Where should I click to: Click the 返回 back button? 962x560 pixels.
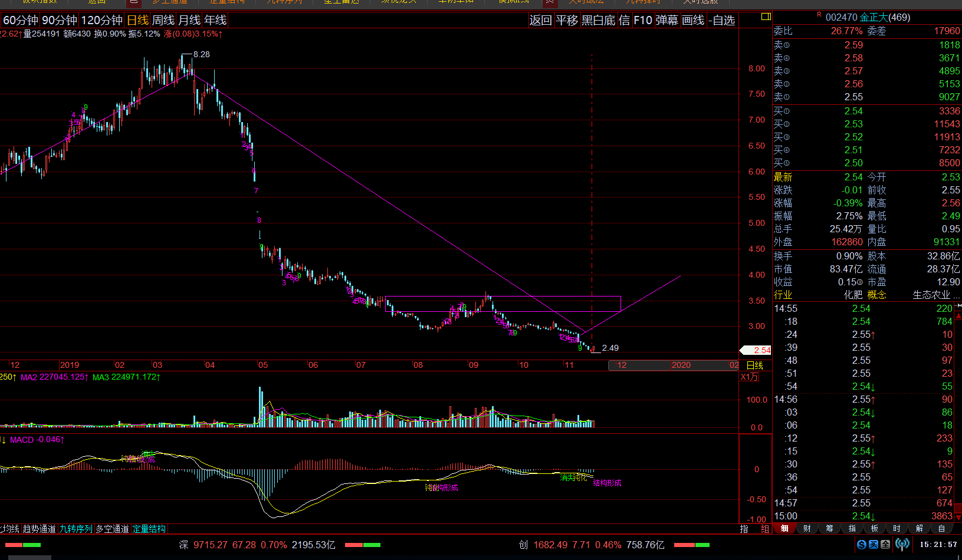point(540,20)
